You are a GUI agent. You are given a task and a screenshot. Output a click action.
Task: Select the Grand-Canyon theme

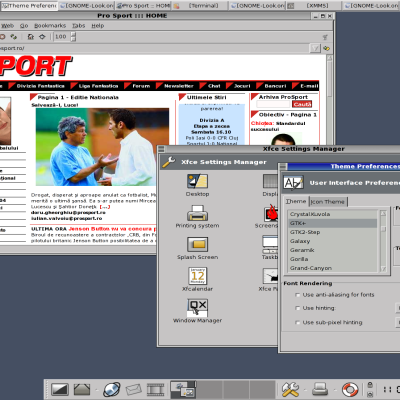click(x=333, y=268)
